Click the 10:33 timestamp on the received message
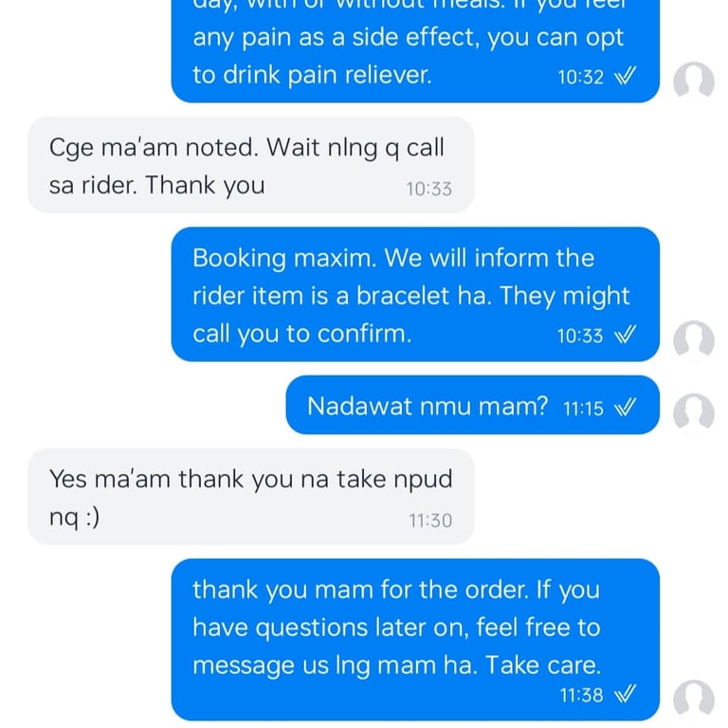Viewport: 728px width, 728px height. [429, 189]
